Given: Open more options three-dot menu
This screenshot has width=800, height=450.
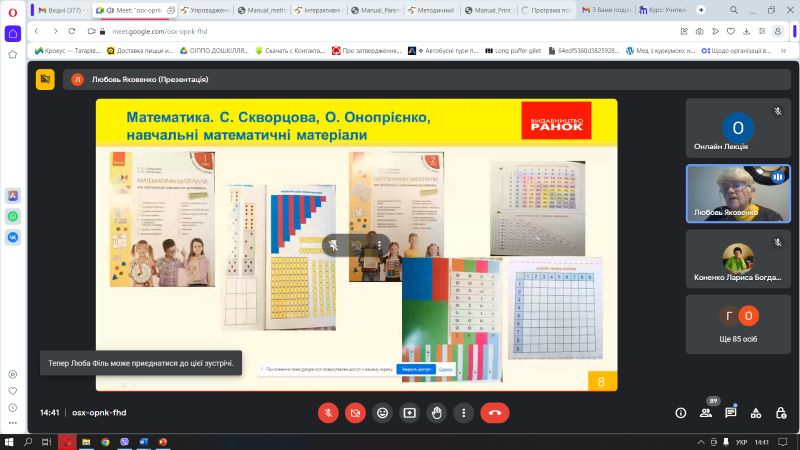Looking at the screenshot, I should tap(463, 413).
